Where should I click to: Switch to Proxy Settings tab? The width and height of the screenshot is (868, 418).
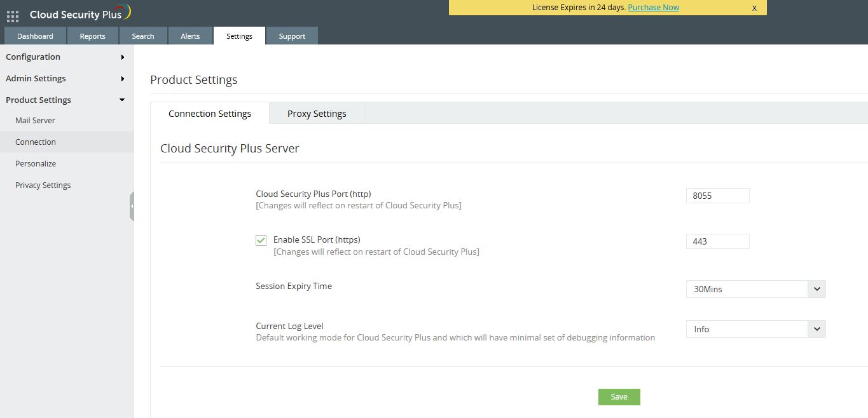[317, 114]
